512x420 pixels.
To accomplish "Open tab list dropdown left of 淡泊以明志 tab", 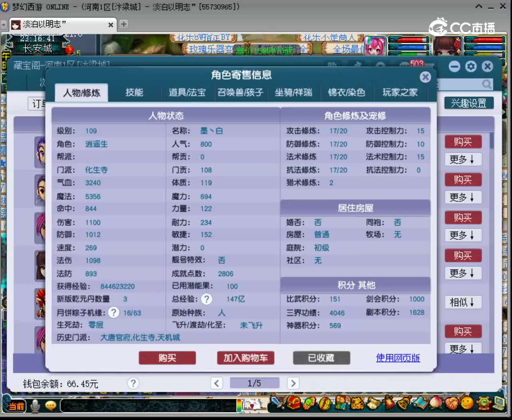I will [x=4, y=25].
